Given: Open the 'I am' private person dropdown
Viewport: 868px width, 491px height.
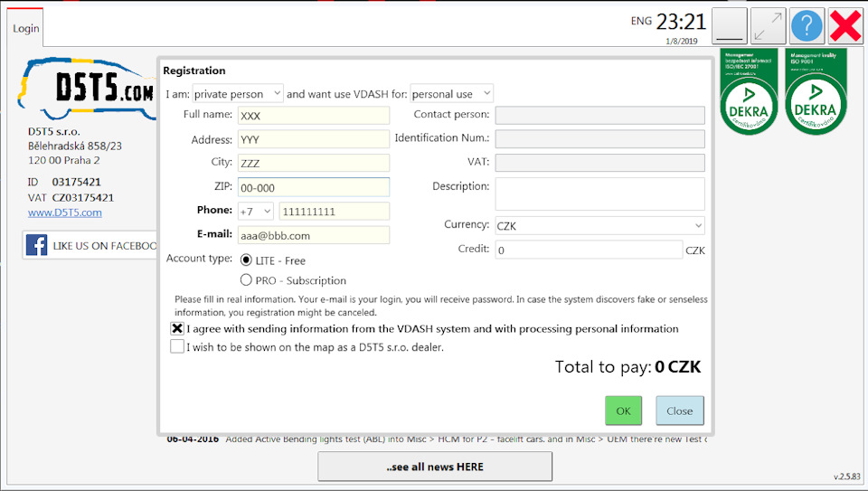Looking at the screenshot, I should point(238,93).
